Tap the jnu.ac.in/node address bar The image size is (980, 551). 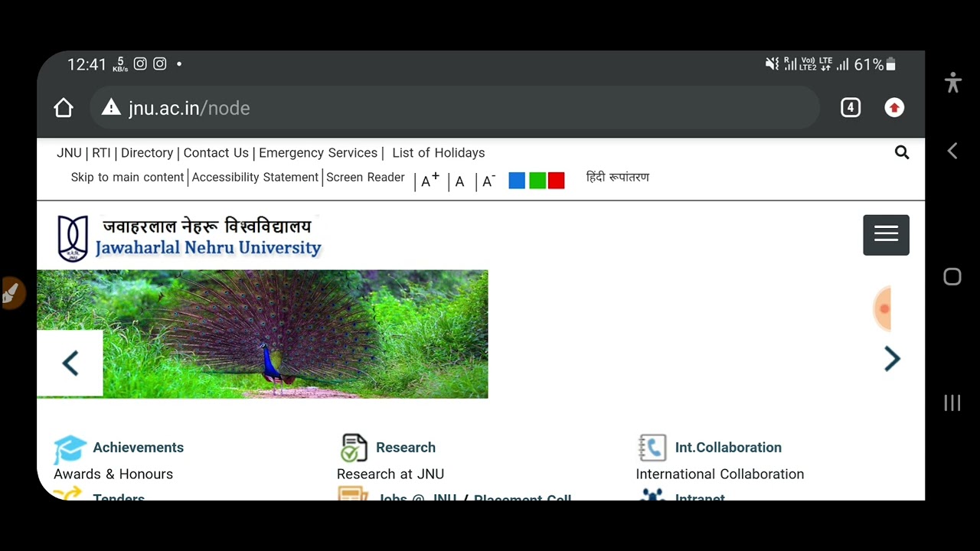click(454, 108)
